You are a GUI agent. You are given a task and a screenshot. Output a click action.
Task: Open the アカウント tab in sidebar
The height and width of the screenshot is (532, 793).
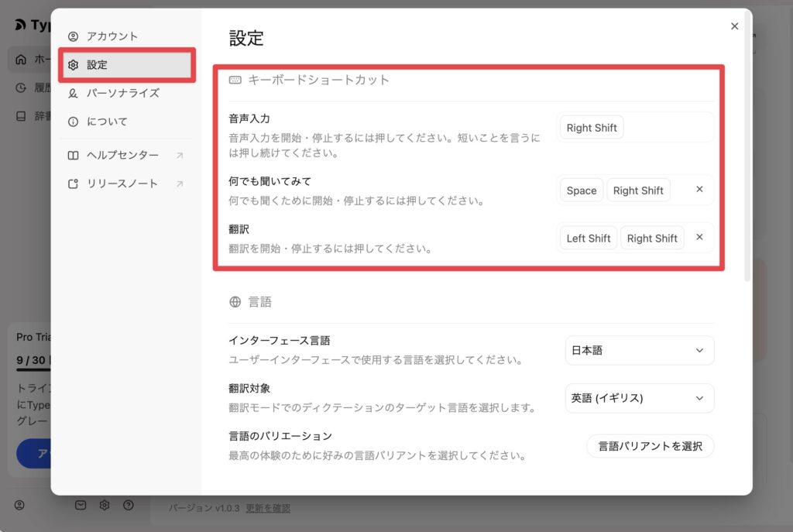[112, 36]
